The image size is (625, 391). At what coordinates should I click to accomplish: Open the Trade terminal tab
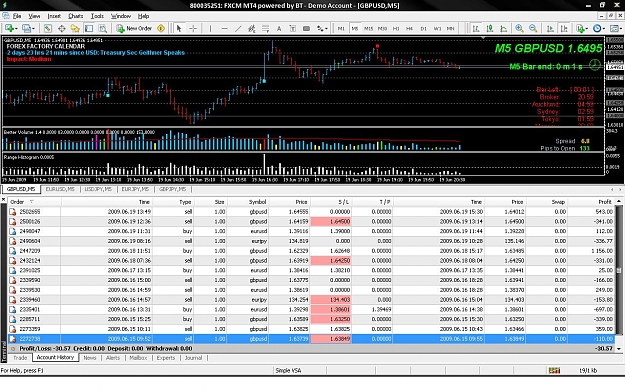20,358
